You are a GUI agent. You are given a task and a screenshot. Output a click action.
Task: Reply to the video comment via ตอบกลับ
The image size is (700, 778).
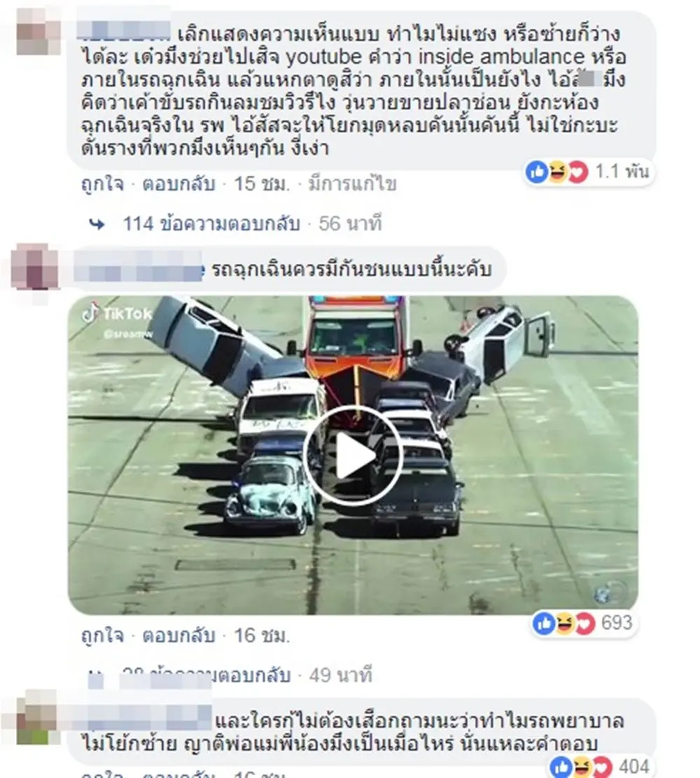178,635
